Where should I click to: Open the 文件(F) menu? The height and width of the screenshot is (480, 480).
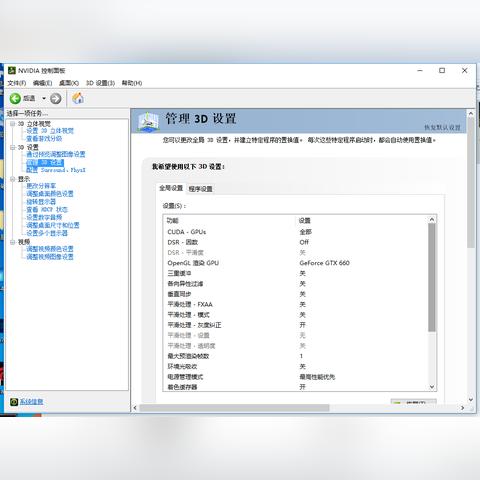point(17,83)
